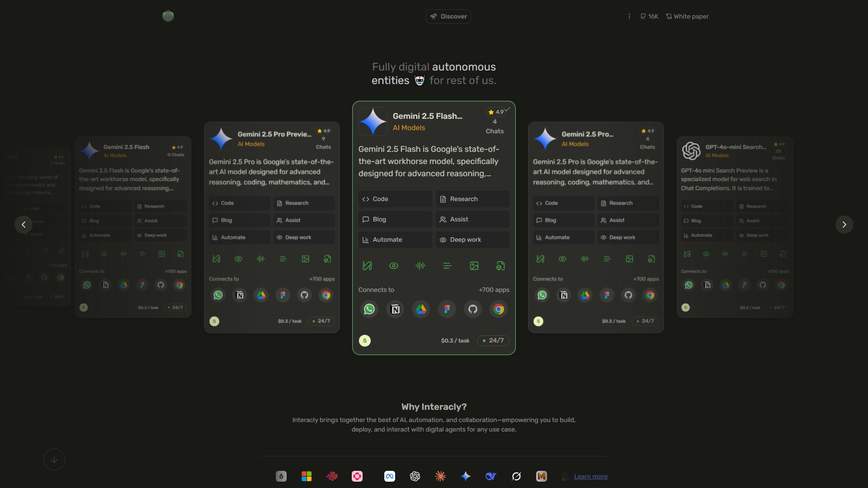Click the Google Drive integration icon

[421, 309]
